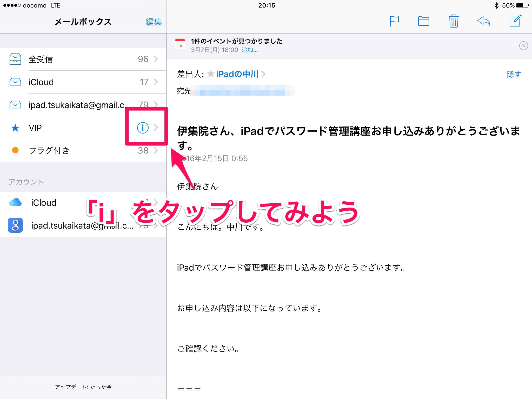This screenshot has width=532, height=399.
Task: Tap the 追加... link to add the event
Action: [x=250, y=50]
